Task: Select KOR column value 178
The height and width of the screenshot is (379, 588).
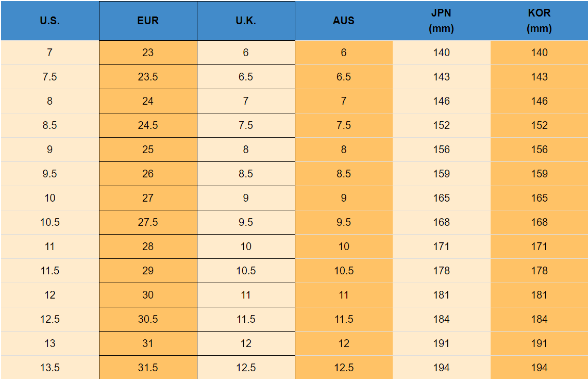Action: coord(539,271)
